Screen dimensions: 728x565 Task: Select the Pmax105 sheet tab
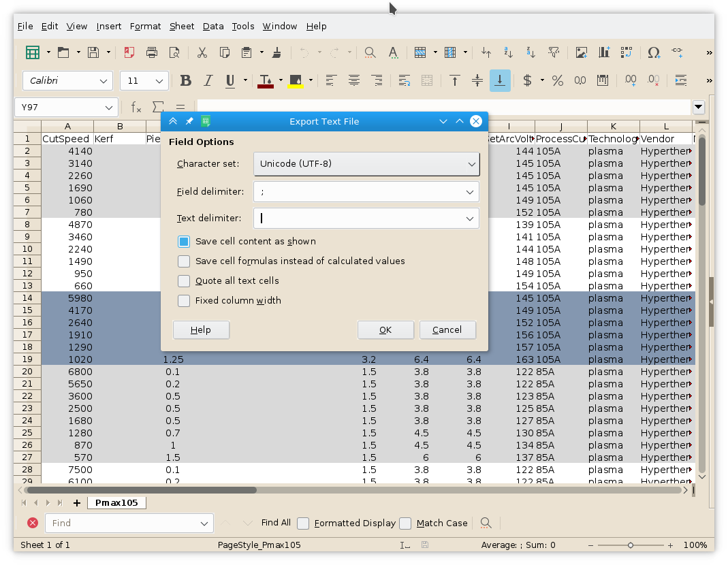tap(116, 503)
